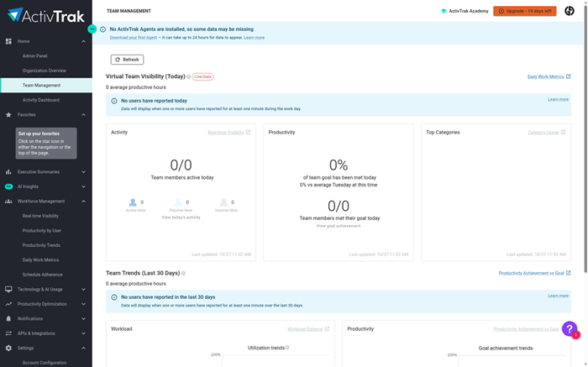This screenshot has width=588, height=367.
Task: Expand the Technology & AI Usage chevron
Action: click(x=84, y=290)
